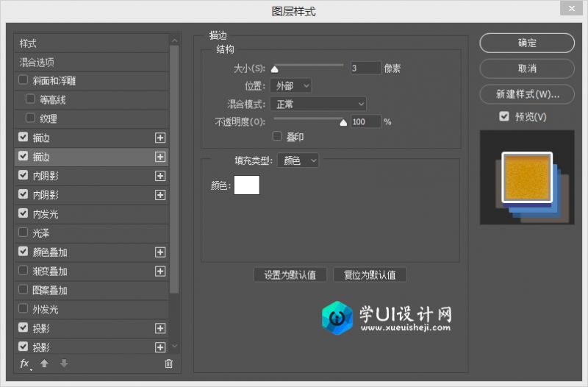Open the fx effects menu icon
The height and width of the screenshot is (387, 588).
click(x=25, y=363)
